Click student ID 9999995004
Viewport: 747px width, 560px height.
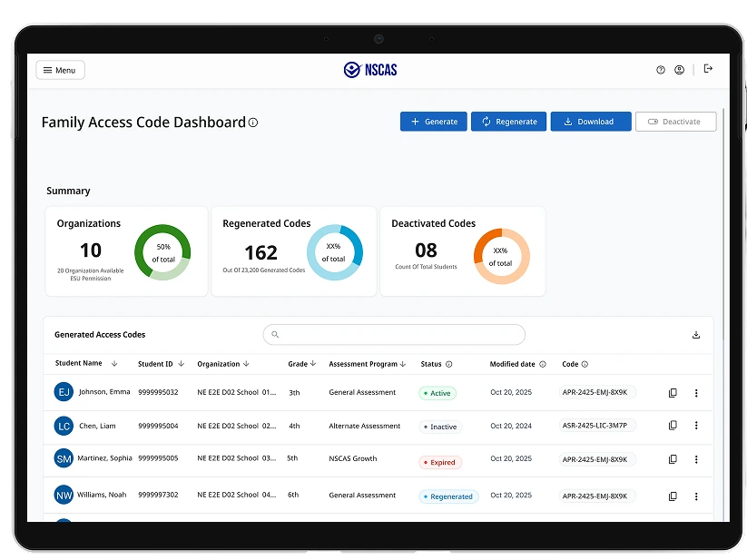[158, 426]
